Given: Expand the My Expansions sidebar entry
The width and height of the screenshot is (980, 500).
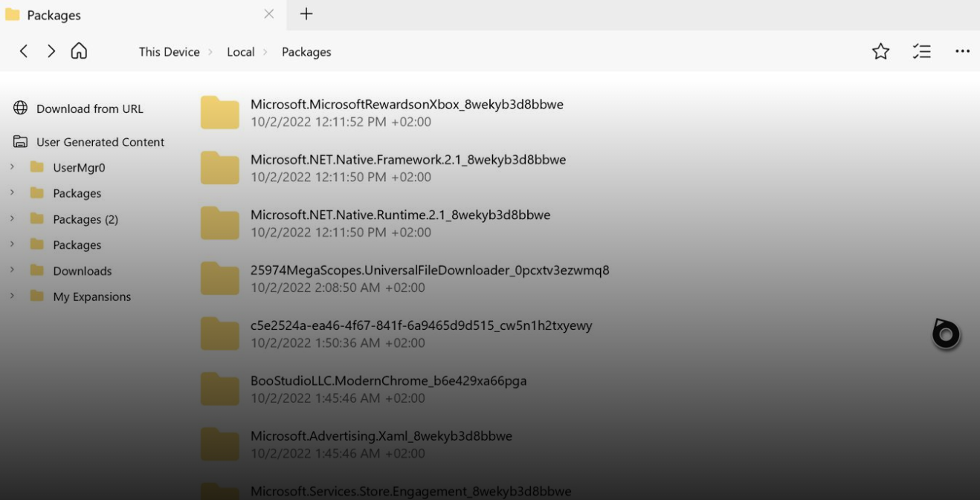Looking at the screenshot, I should pos(11,296).
